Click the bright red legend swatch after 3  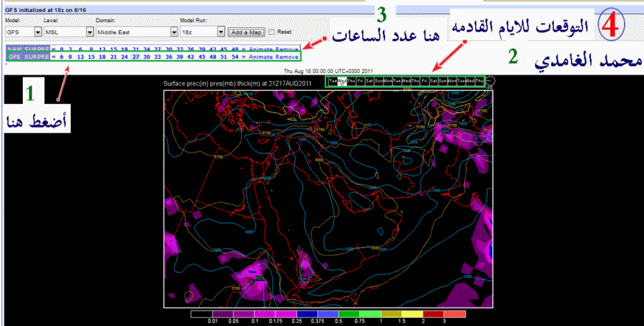click(x=456, y=314)
